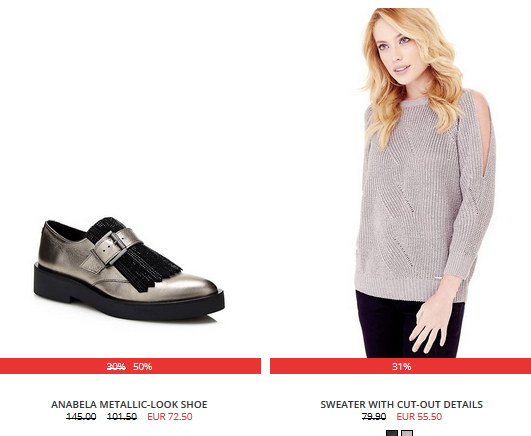Click the sweater model product photo
Viewport: 531px width, 436px height.
pyautogui.click(x=425, y=183)
